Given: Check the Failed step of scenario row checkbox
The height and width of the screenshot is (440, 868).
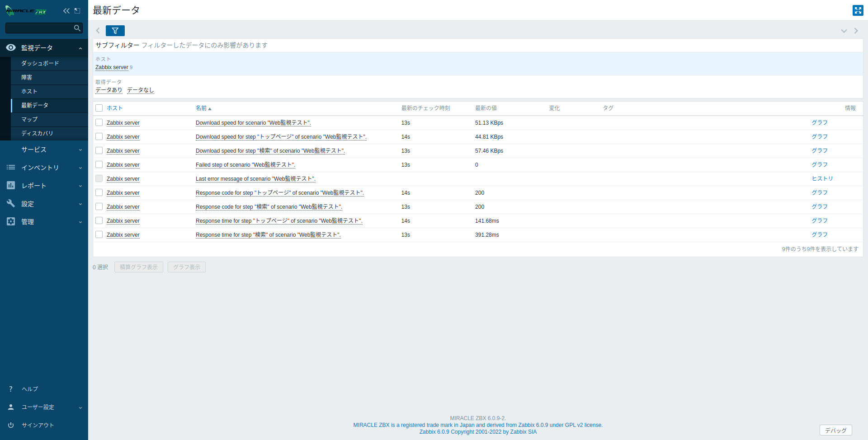Looking at the screenshot, I should [x=99, y=165].
